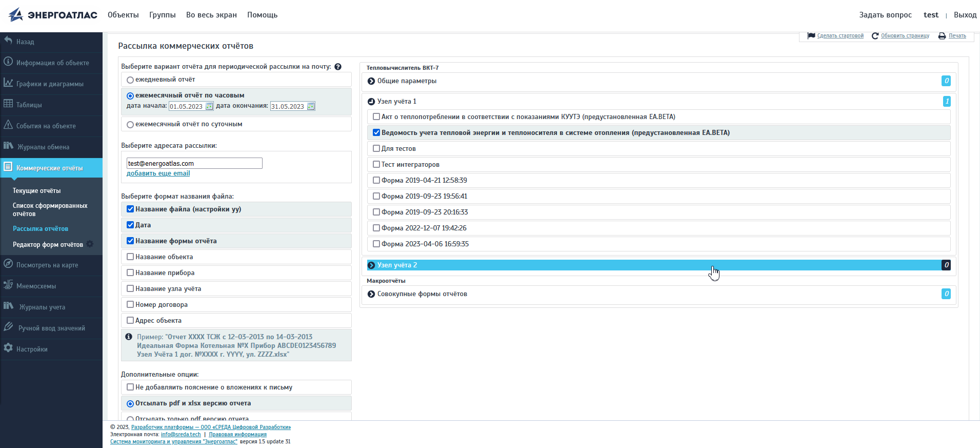Click the добавить еще email link
The height and width of the screenshot is (448, 980).
click(x=158, y=173)
